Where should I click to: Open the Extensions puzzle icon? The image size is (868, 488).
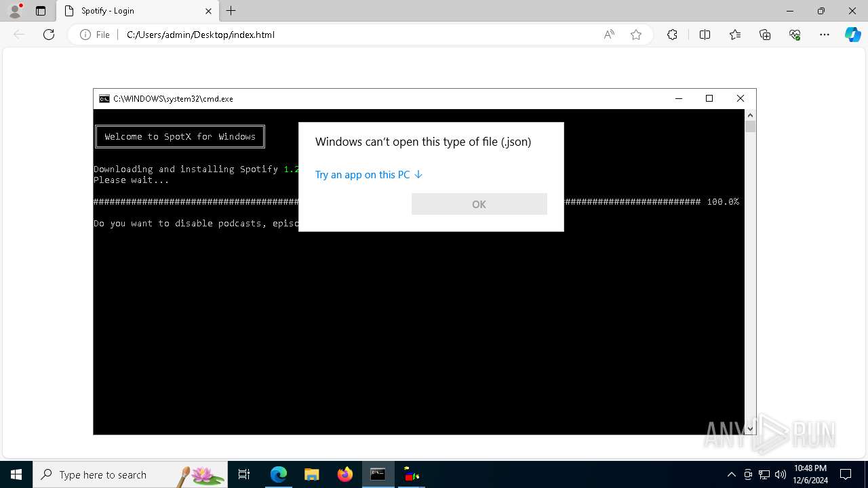(x=672, y=35)
